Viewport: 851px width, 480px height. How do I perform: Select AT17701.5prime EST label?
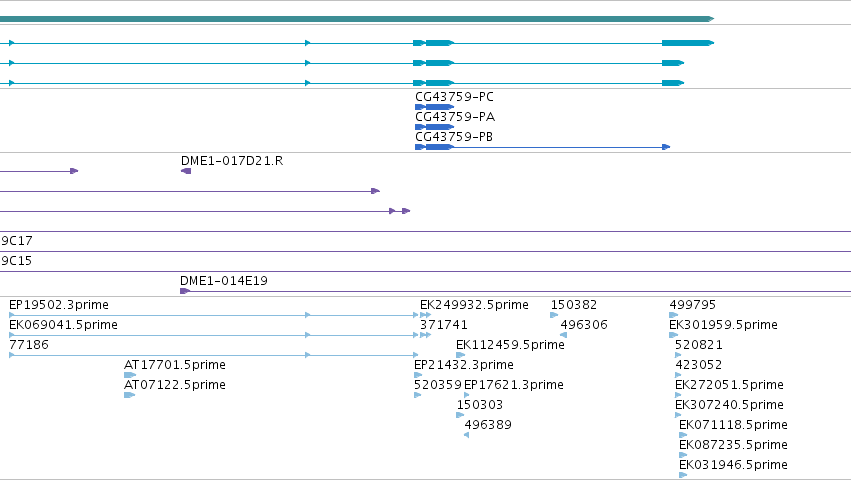pos(175,365)
